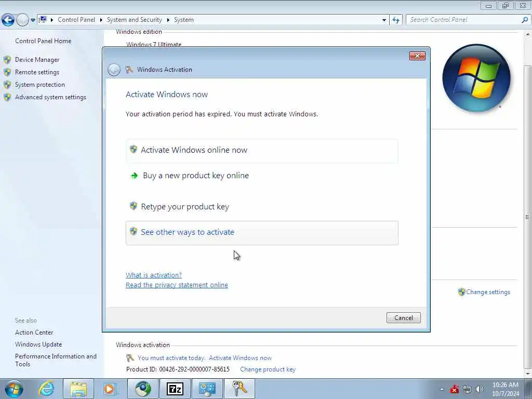Open Windows Update under See also
This screenshot has height=399, width=532.
coord(38,344)
